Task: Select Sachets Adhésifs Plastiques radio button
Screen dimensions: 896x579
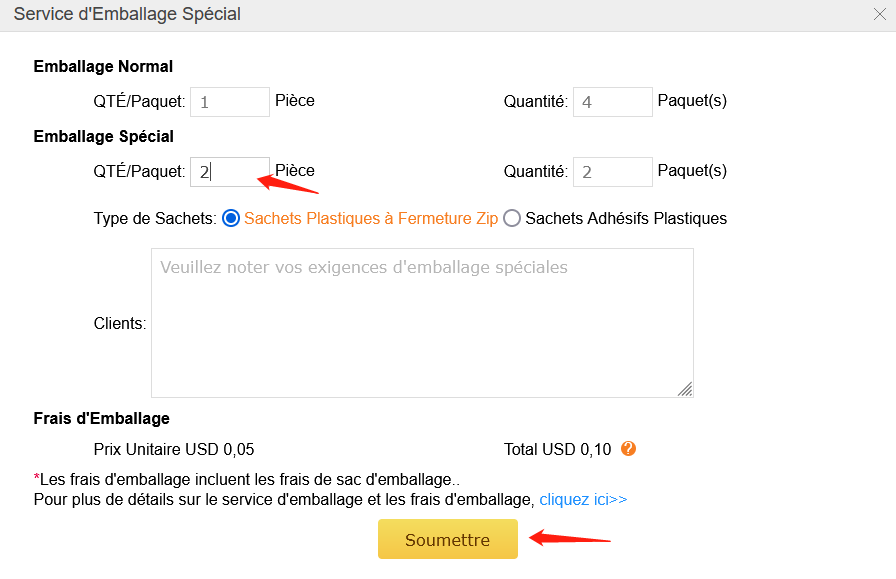Action: [512, 218]
